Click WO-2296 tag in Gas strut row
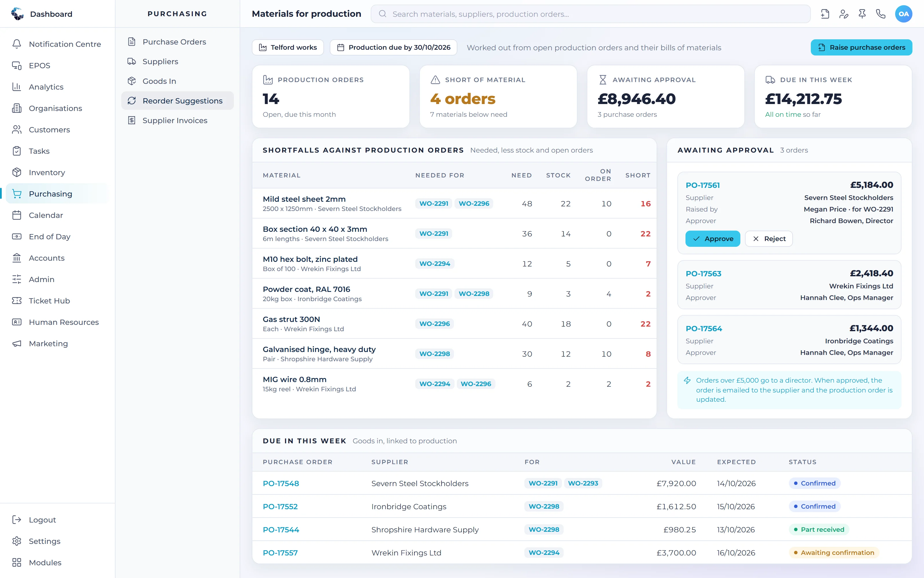This screenshot has width=924, height=578. (x=435, y=324)
